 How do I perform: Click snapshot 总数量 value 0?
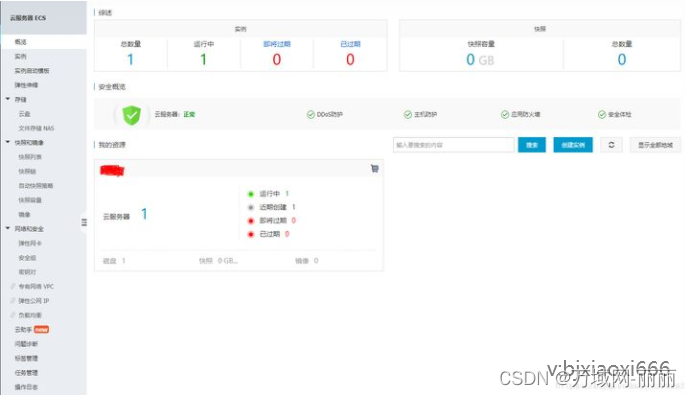(622, 60)
